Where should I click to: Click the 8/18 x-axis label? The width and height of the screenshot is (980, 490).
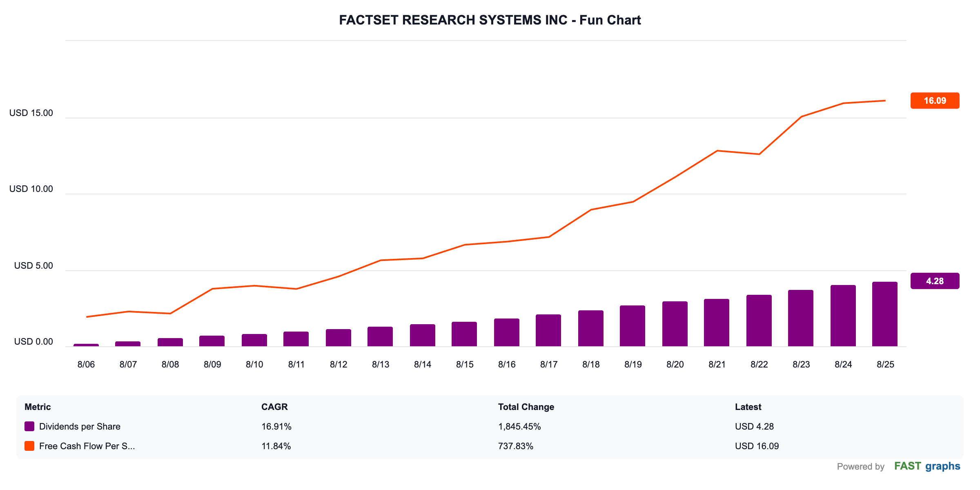[591, 364]
